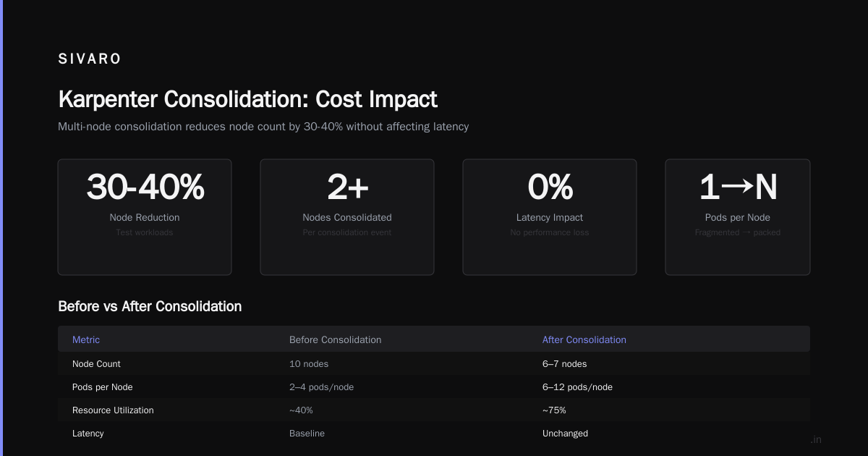This screenshot has width=868, height=456.
Task: Select the 2+ Nodes Consolidated card
Action: [347, 217]
